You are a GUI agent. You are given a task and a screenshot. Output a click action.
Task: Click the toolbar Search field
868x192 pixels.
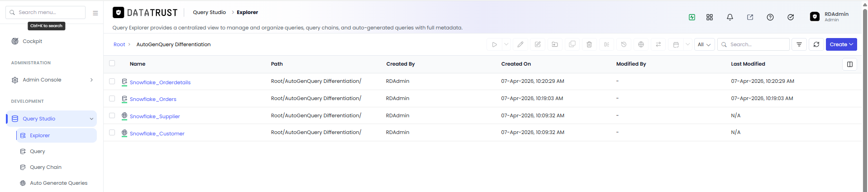click(754, 44)
